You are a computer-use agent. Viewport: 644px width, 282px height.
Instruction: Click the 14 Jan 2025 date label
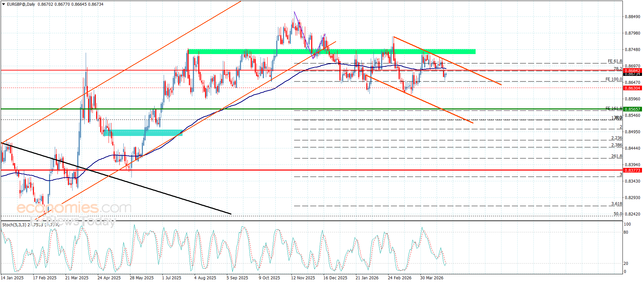(x=12, y=278)
